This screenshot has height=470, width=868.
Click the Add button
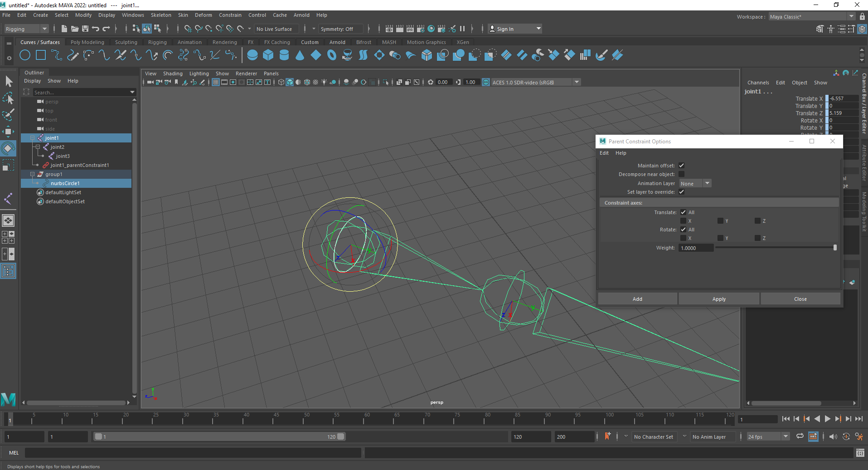coord(637,299)
